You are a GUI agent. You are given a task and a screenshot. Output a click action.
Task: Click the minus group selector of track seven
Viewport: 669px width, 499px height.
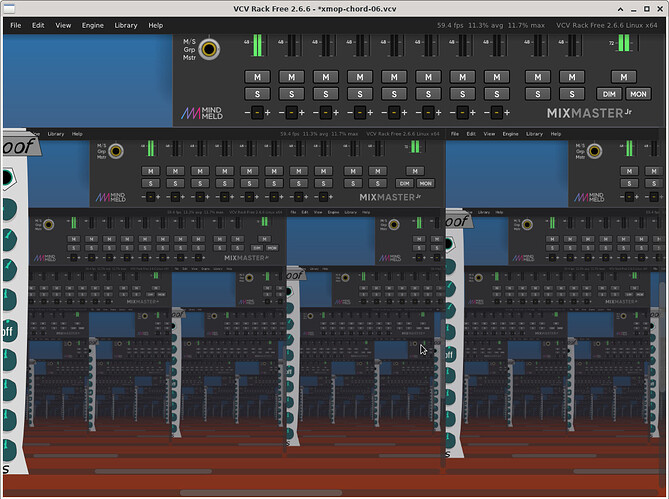point(453,113)
